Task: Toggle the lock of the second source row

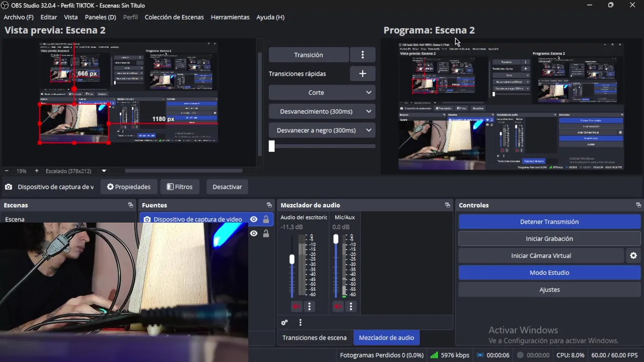Action: tap(266, 233)
